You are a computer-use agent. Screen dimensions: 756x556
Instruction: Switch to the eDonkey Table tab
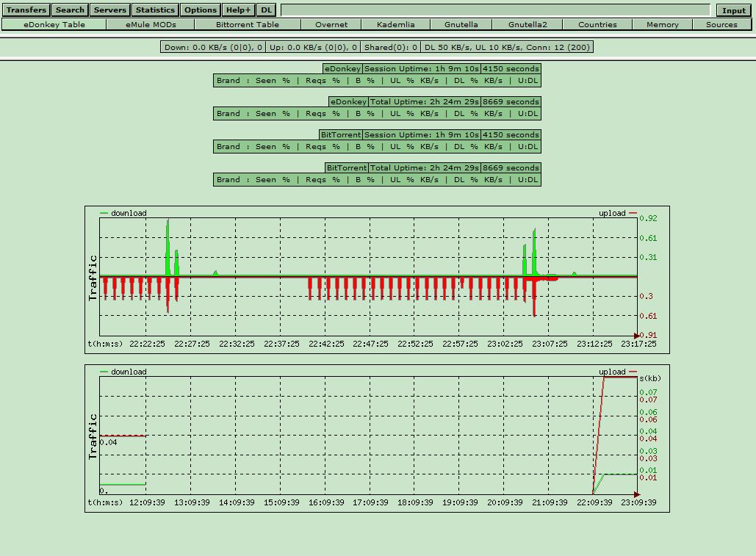point(54,24)
